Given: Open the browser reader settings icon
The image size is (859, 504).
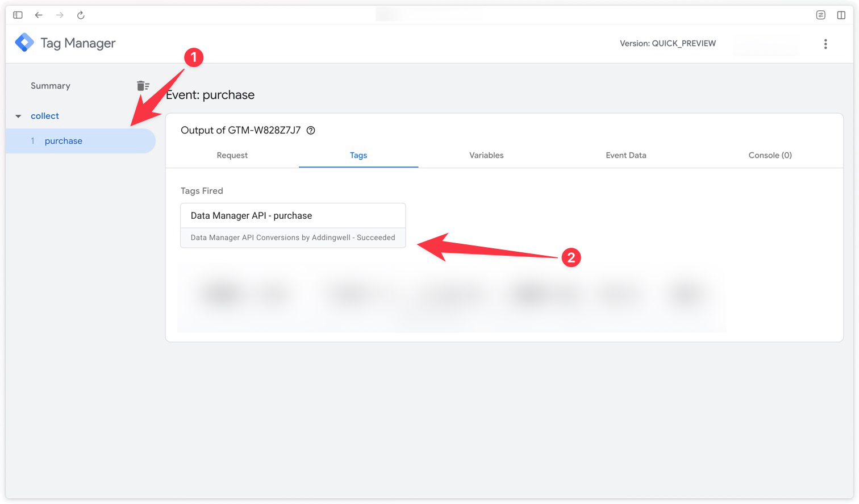Looking at the screenshot, I should point(820,15).
